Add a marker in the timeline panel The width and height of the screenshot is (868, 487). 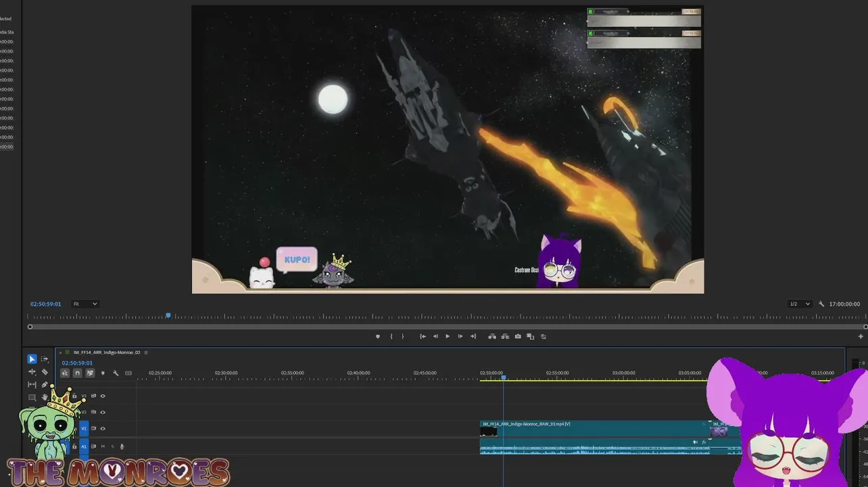pyautogui.click(x=103, y=373)
